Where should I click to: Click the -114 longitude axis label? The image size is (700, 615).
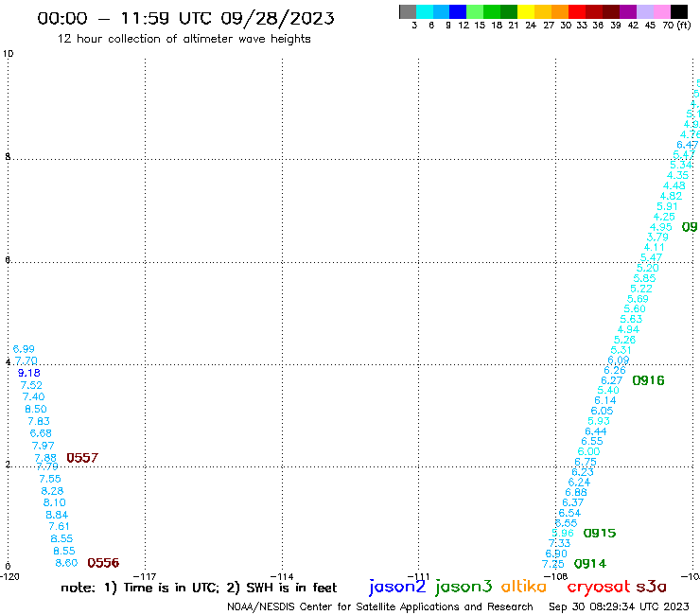[282, 576]
